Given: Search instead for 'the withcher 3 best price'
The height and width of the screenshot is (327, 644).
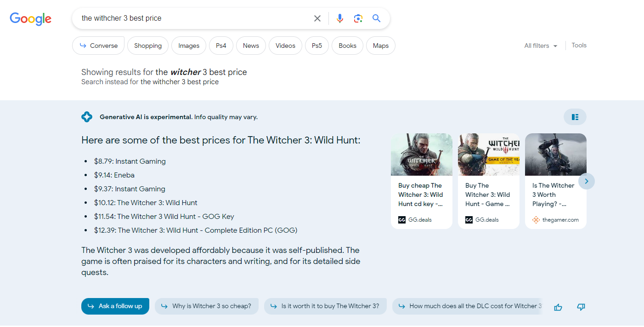Looking at the screenshot, I should [x=180, y=82].
